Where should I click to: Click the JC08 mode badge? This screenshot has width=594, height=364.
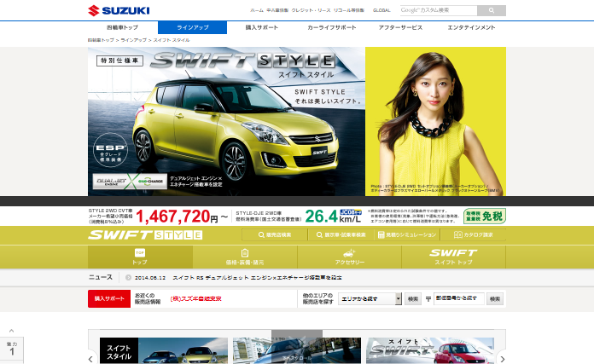tap(351, 212)
